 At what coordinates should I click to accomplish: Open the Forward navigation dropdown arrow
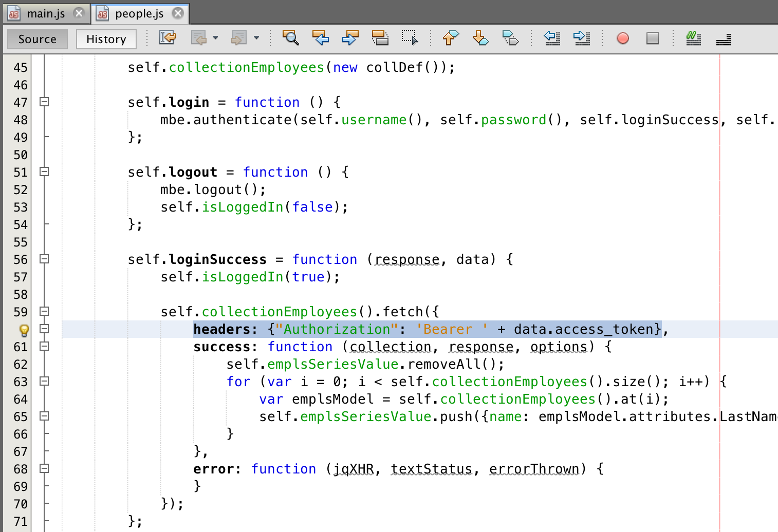256,37
